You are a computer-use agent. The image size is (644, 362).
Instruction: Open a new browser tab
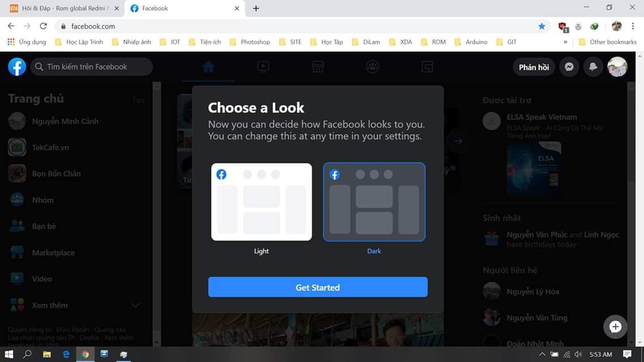pos(256,8)
